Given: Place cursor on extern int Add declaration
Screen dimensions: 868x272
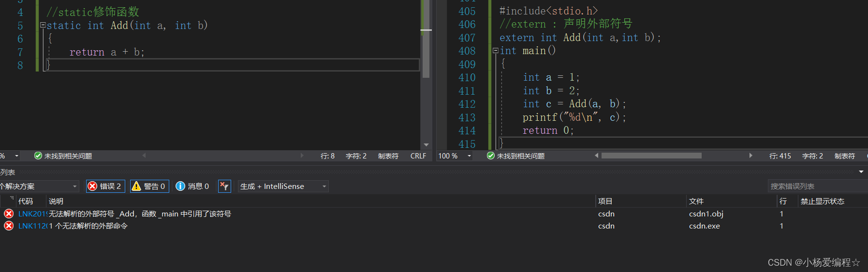Looking at the screenshot, I should pos(580,37).
